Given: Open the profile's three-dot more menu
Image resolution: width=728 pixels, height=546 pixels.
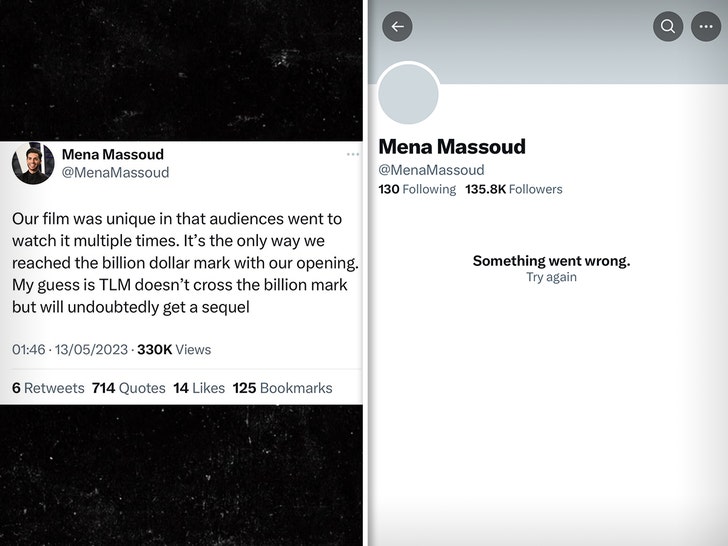Looking at the screenshot, I should click(706, 27).
